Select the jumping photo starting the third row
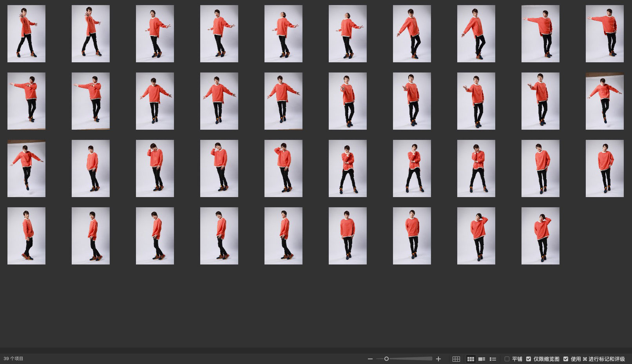Screen dimensions: 632x364 coord(26,168)
